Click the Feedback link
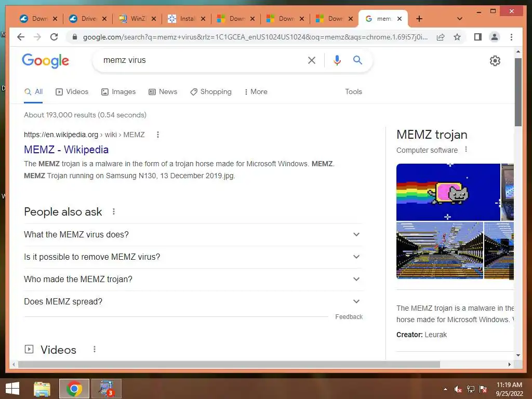This screenshot has height=399, width=532. click(349, 316)
